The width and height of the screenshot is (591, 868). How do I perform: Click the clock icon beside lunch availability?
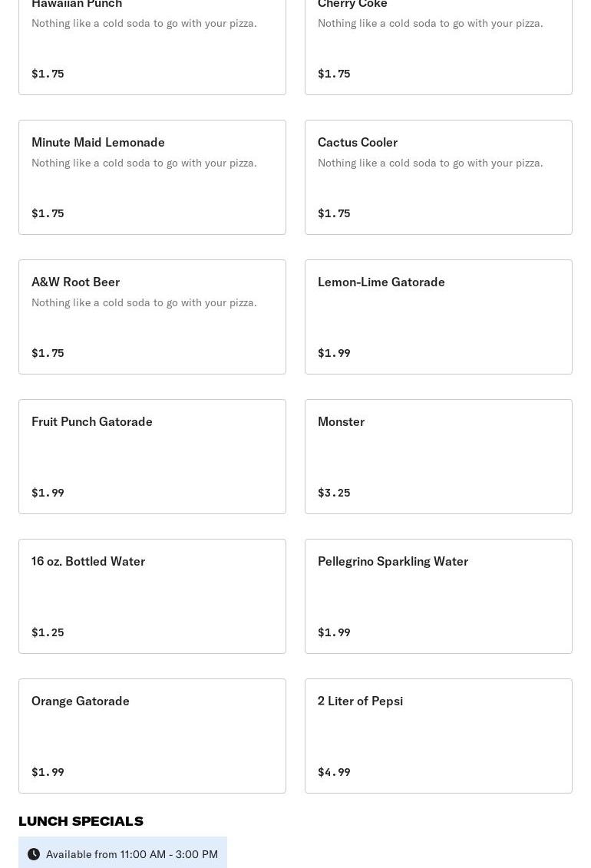coord(34,854)
